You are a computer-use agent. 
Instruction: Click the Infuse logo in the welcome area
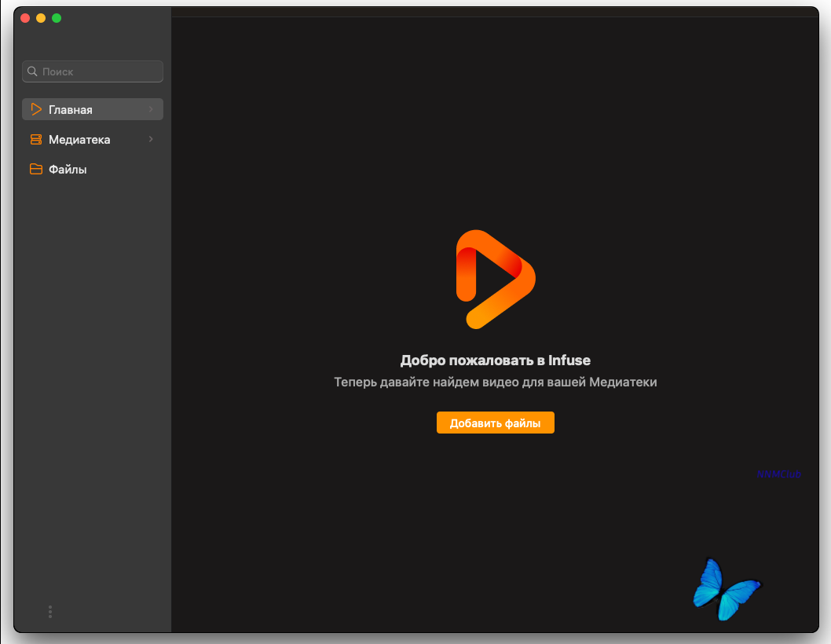496,280
